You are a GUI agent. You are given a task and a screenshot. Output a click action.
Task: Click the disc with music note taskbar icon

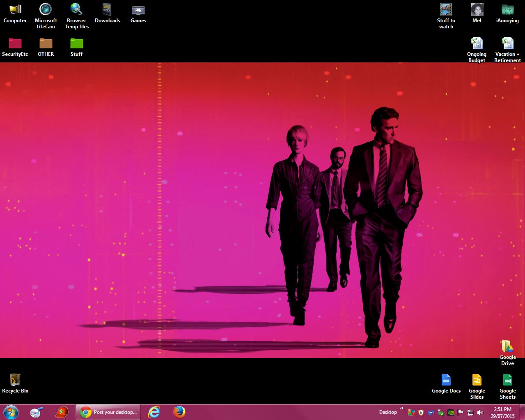click(x=37, y=412)
